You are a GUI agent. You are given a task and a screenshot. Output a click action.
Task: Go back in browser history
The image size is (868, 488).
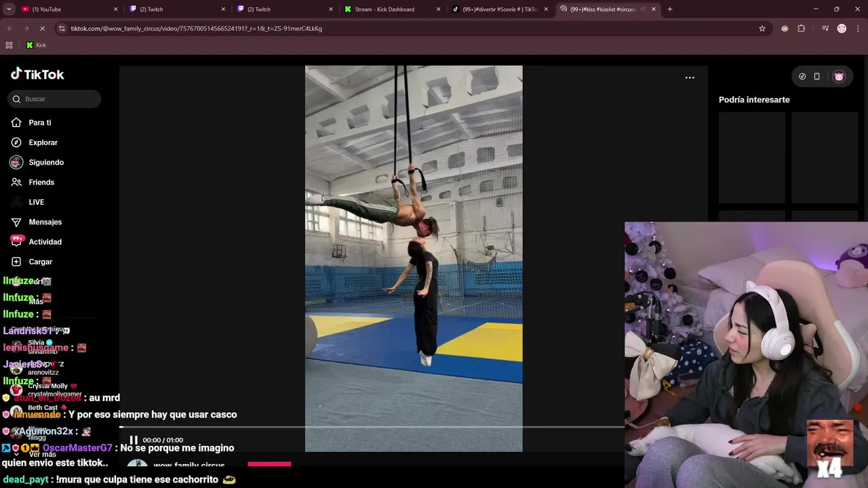(10, 28)
